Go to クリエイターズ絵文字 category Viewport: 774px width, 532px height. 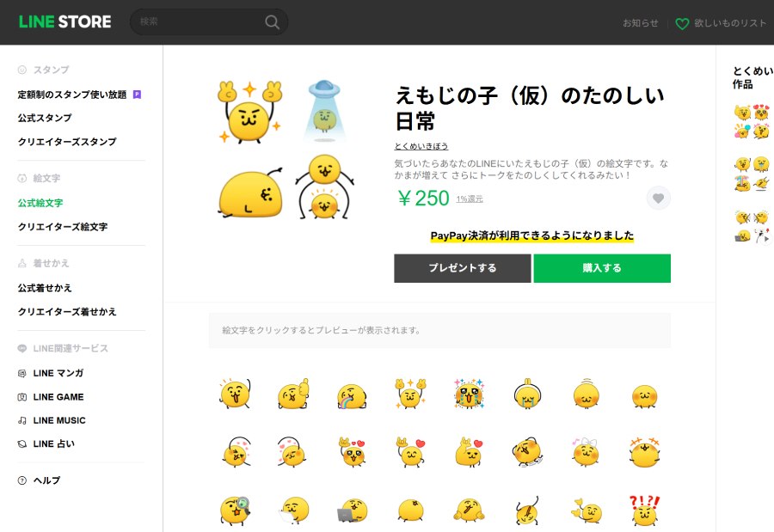(63, 227)
